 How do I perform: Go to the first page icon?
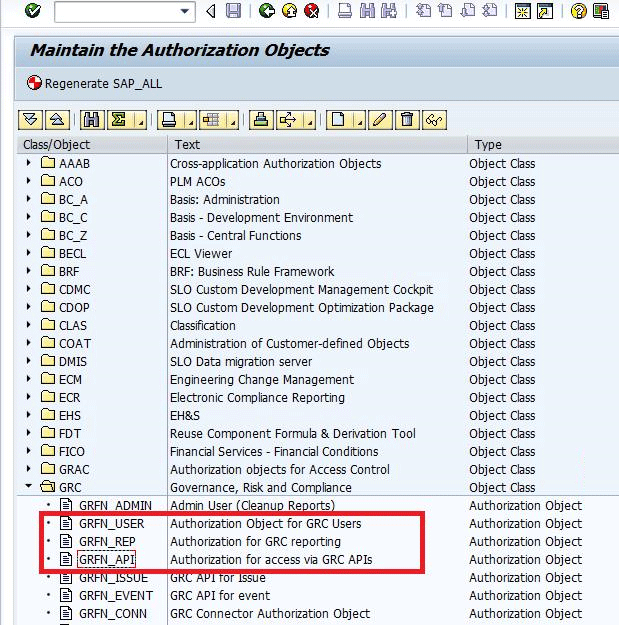click(423, 11)
